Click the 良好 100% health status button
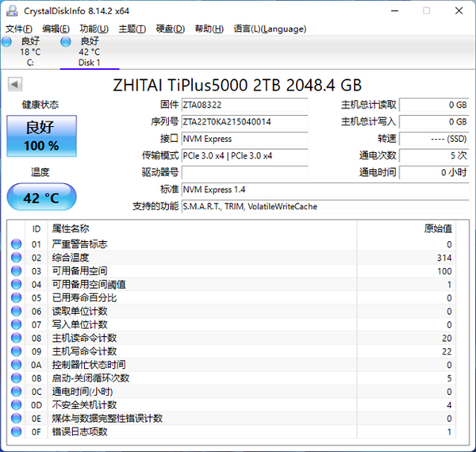476x452 pixels. coord(41,136)
